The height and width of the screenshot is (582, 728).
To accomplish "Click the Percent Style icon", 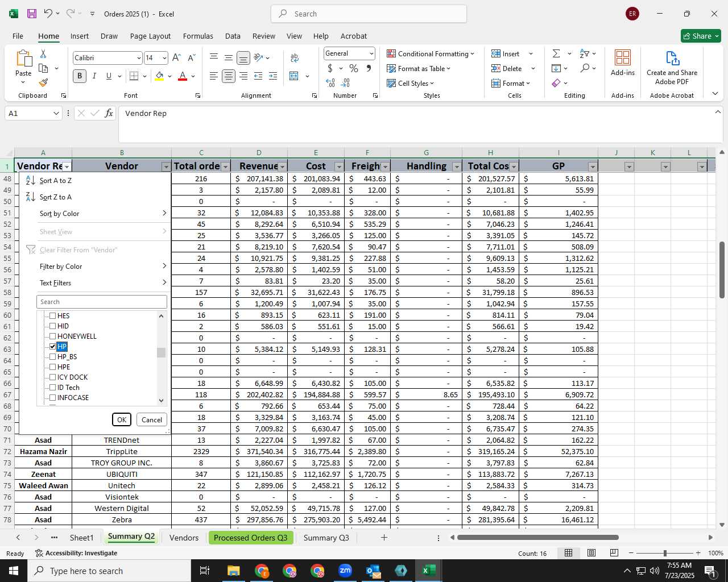I will 354,68.
